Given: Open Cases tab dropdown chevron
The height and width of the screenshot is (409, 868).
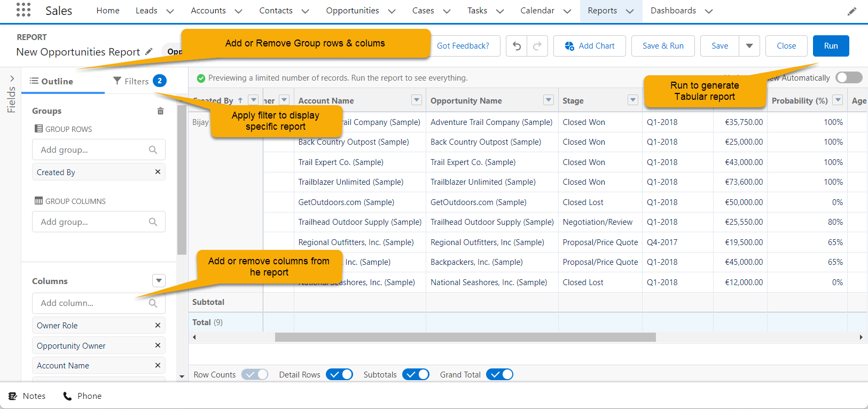Looking at the screenshot, I should point(447,11).
